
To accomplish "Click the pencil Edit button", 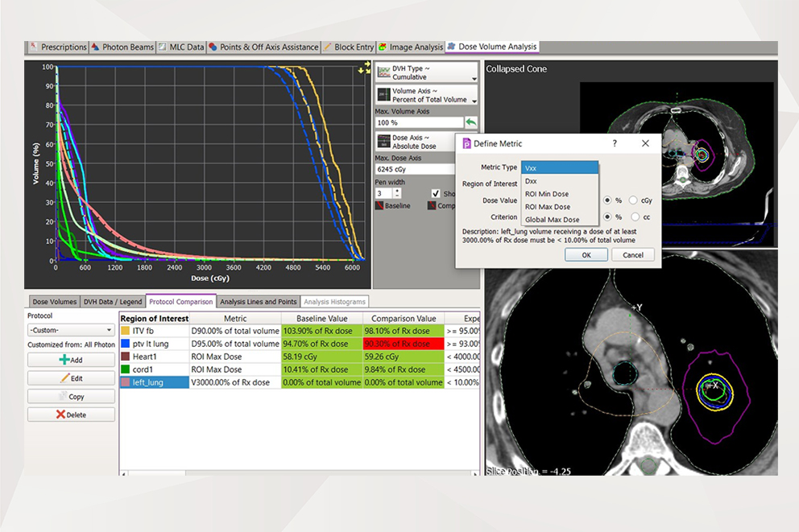I will tap(71, 378).
